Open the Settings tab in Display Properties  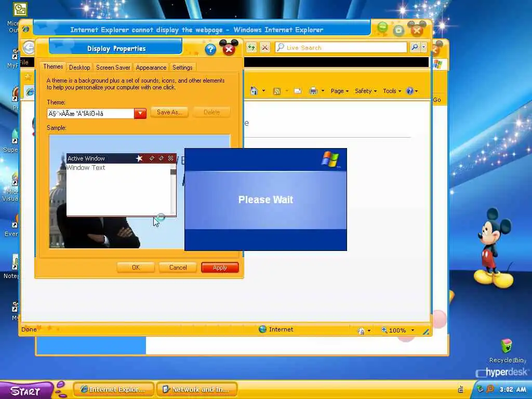(x=182, y=67)
